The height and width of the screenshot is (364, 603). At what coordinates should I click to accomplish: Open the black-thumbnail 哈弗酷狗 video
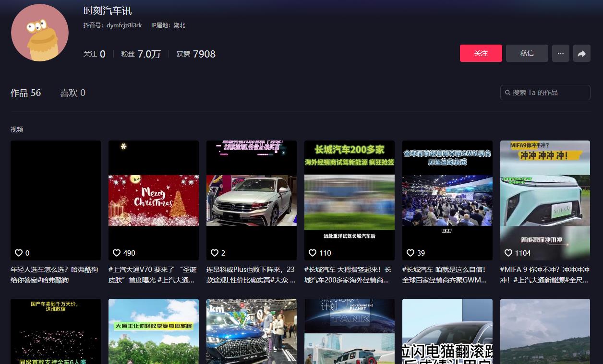click(56, 200)
